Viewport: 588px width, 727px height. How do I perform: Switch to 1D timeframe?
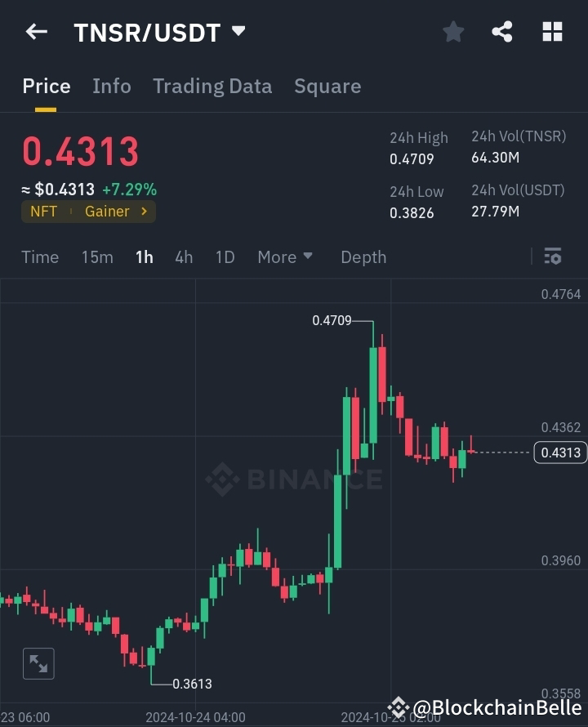pos(225,256)
